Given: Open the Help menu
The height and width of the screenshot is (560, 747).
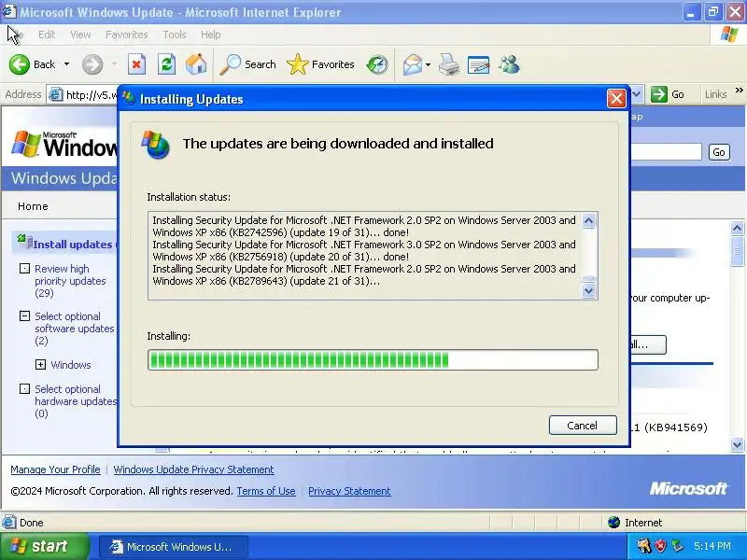Looking at the screenshot, I should (x=211, y=35).
